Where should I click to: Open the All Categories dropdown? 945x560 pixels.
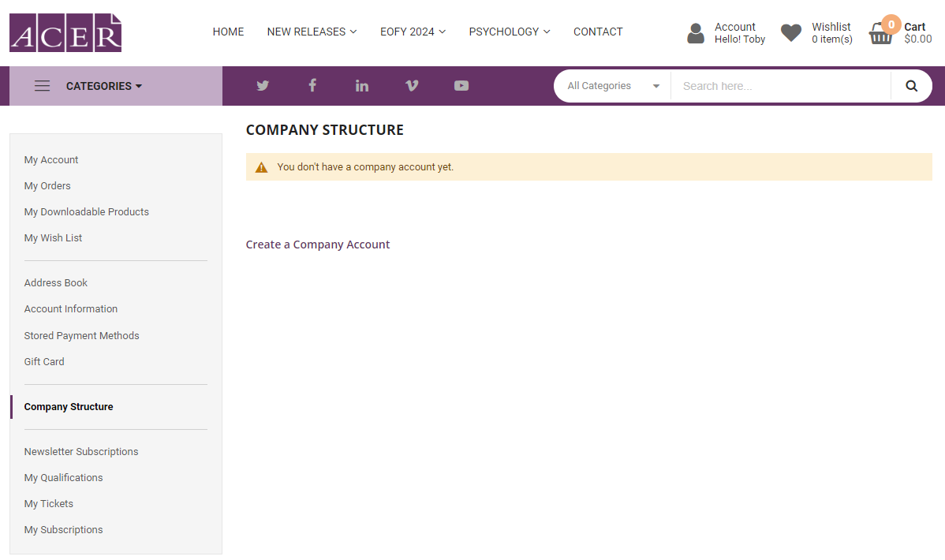611,85
